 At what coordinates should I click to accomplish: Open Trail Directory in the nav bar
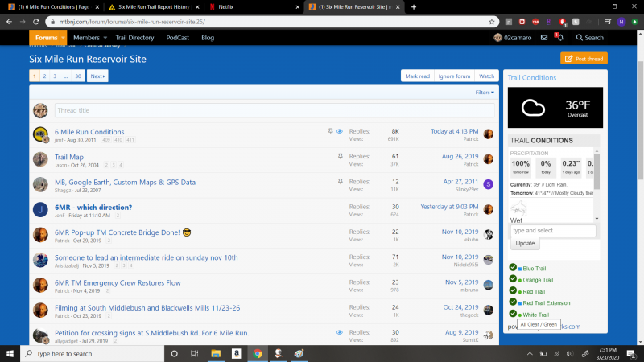(135, 38)
